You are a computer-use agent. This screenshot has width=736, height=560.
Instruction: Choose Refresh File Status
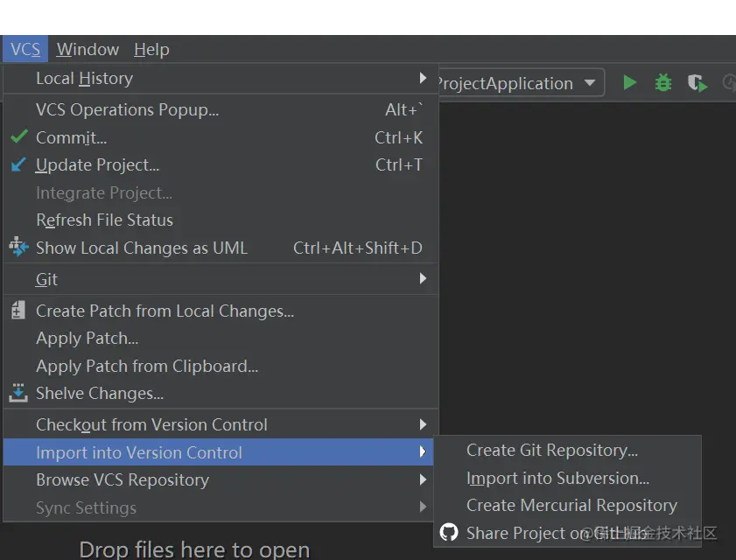tap(221, 220)
